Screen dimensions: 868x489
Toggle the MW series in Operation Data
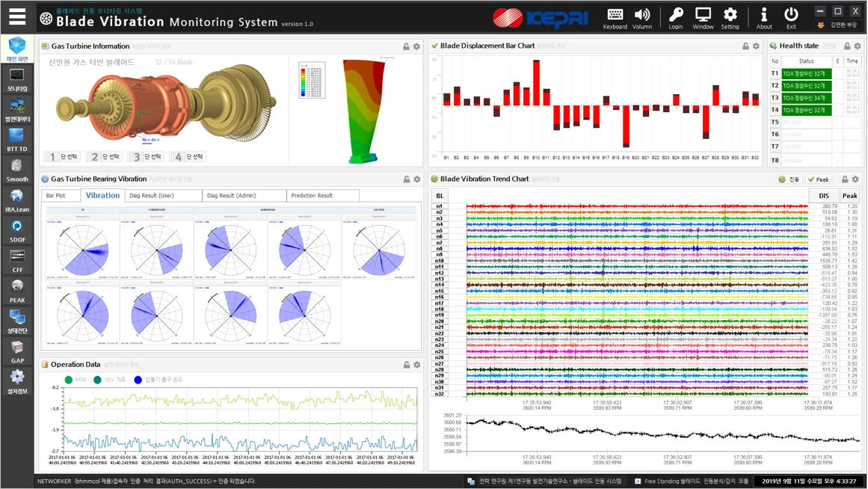tap(76, 380)
